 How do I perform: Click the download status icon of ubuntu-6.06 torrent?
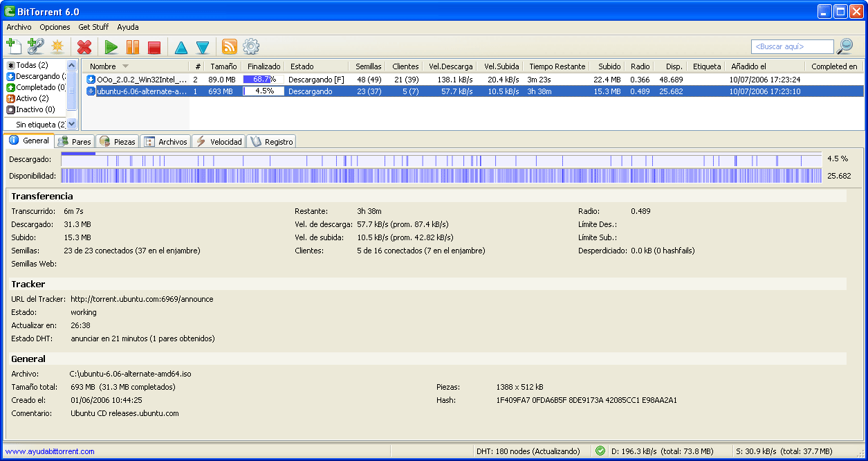[91, 91]
